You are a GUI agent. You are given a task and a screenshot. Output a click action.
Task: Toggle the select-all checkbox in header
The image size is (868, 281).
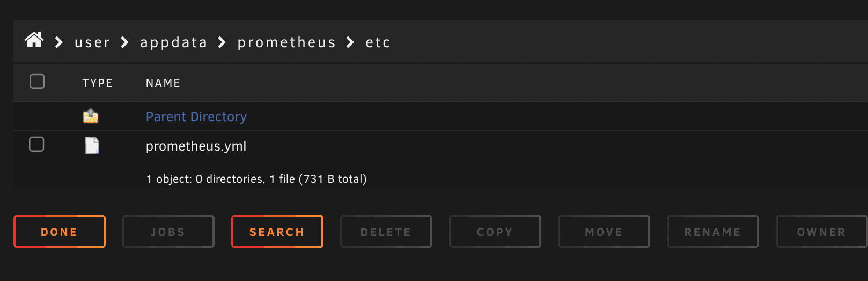[x=37, y=82]
